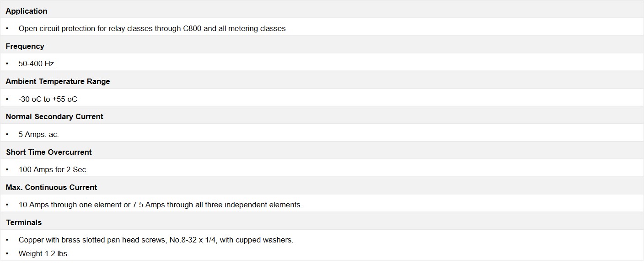644x263 pixels.
Task: Select the 100 Amps for 2 Sec. text
Action: coord(53,169)
